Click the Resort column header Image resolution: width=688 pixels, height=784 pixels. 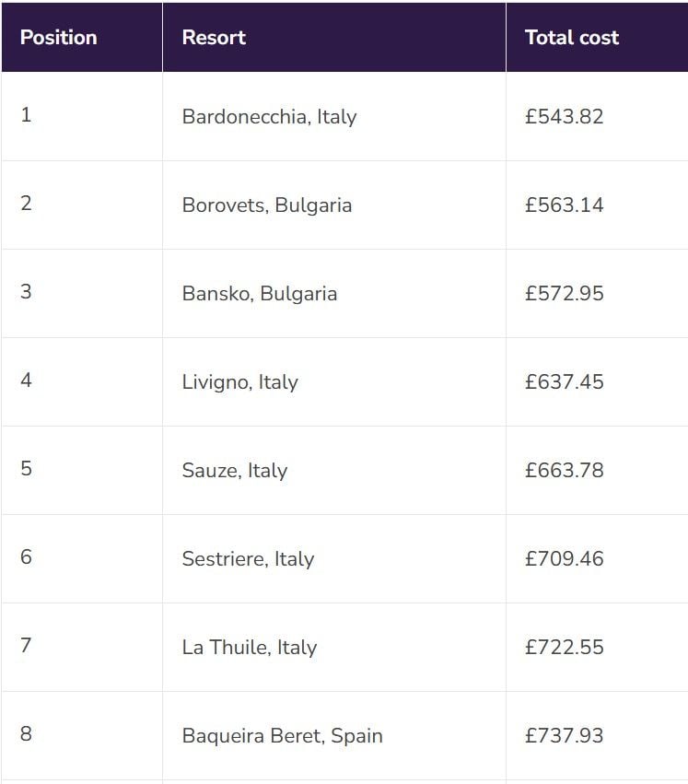[334, 38]
